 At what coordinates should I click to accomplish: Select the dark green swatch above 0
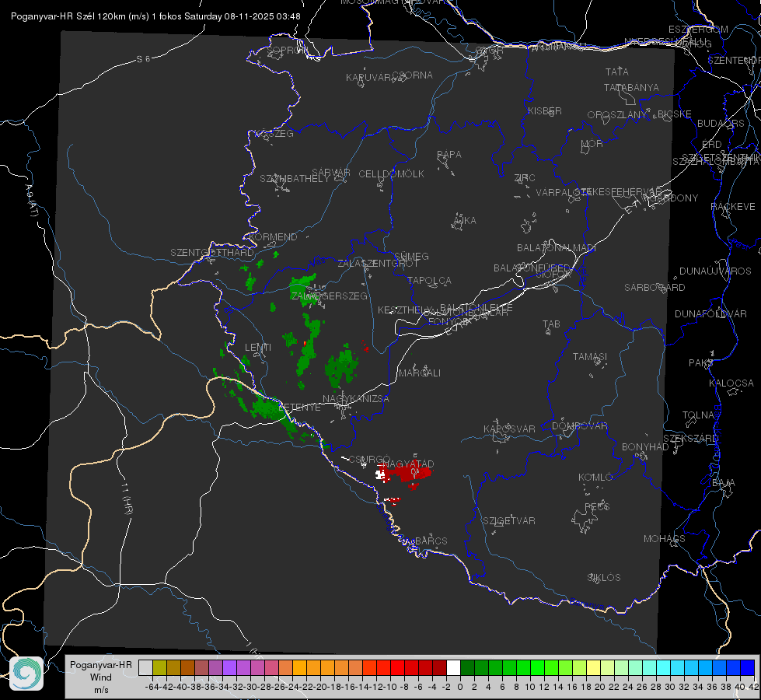pos(467,667)
